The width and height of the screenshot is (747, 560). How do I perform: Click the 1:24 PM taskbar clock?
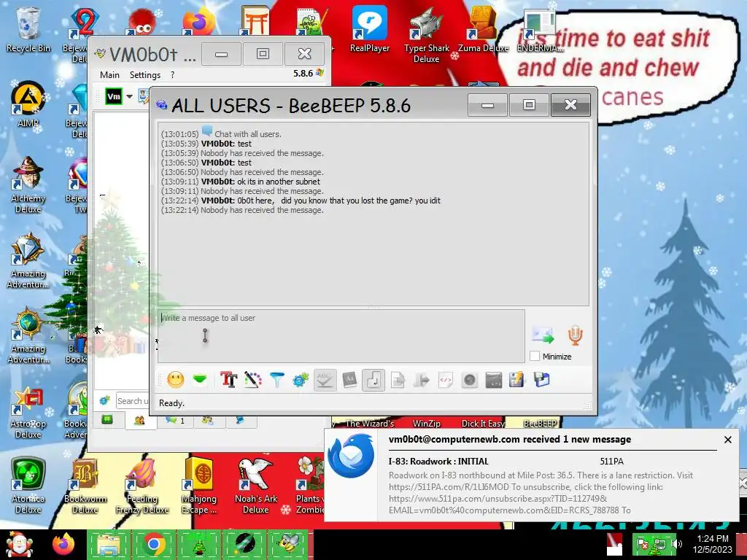point(712,539)
